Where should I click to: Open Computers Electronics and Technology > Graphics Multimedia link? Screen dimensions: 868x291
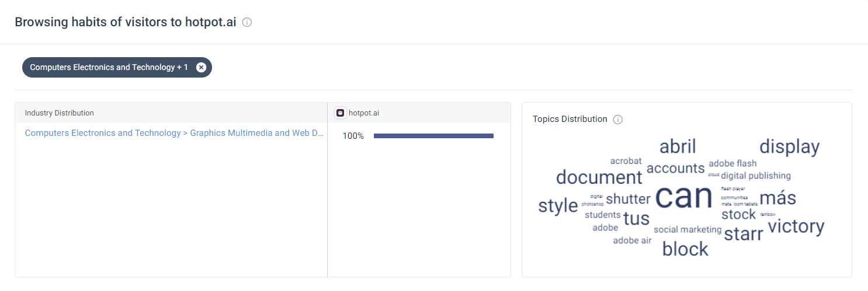[174, 133]
